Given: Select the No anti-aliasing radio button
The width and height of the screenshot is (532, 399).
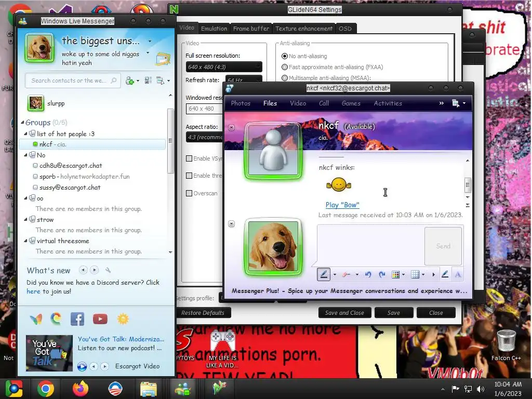Looking at the screenshot, I should (285, 56).
